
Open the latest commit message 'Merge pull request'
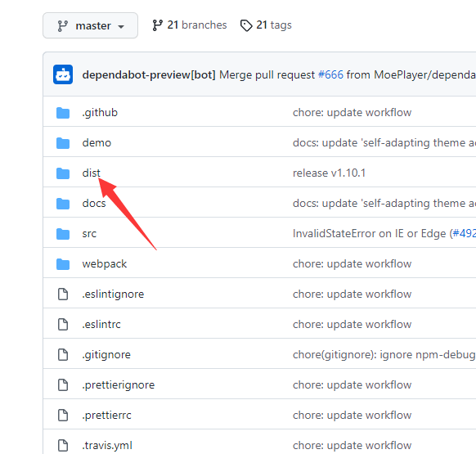(267, 74)
